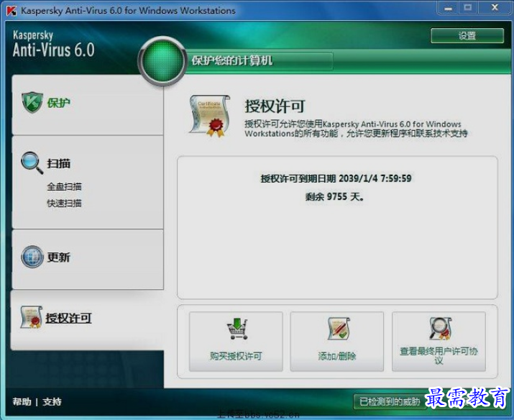Click the certificate icon beside 授权许可 in the sidebar

[x=32, y=317]
